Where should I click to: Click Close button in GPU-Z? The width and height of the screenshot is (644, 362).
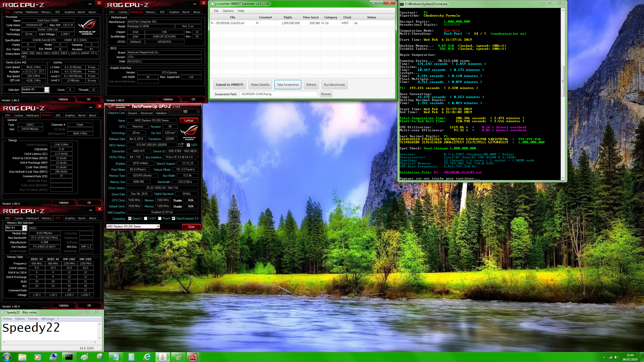click(x=191, y=227)
